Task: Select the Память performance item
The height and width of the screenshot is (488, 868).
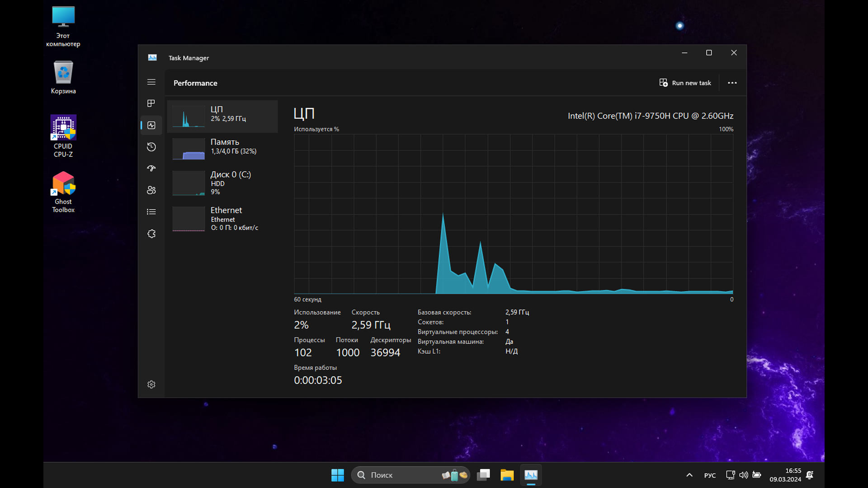Action: coord(222,149)
